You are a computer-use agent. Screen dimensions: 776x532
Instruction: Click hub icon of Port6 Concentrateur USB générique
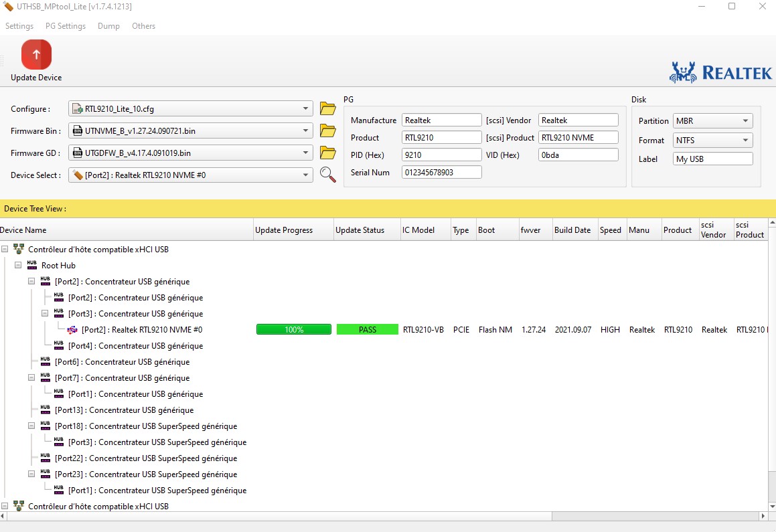coord(46,362)
